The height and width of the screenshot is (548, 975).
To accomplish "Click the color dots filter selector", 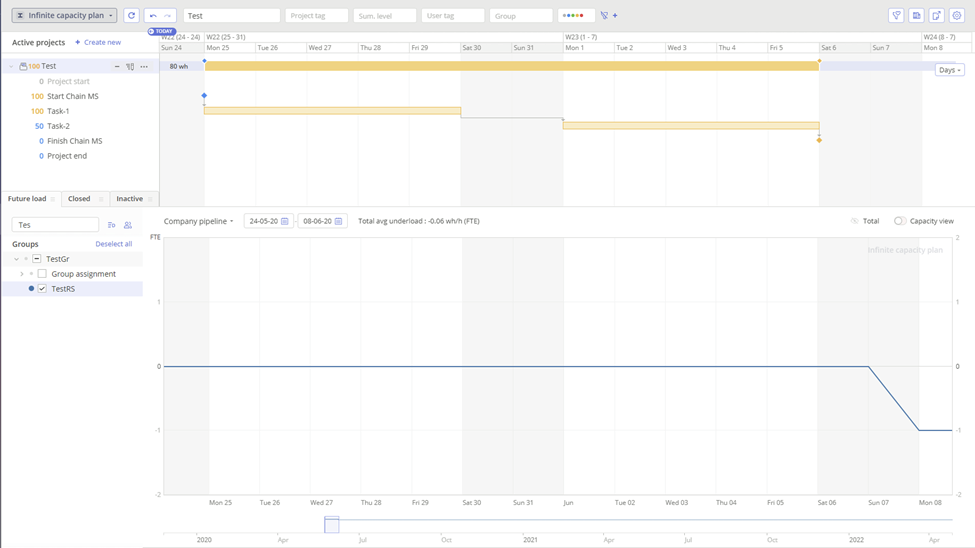I will 574,16.
